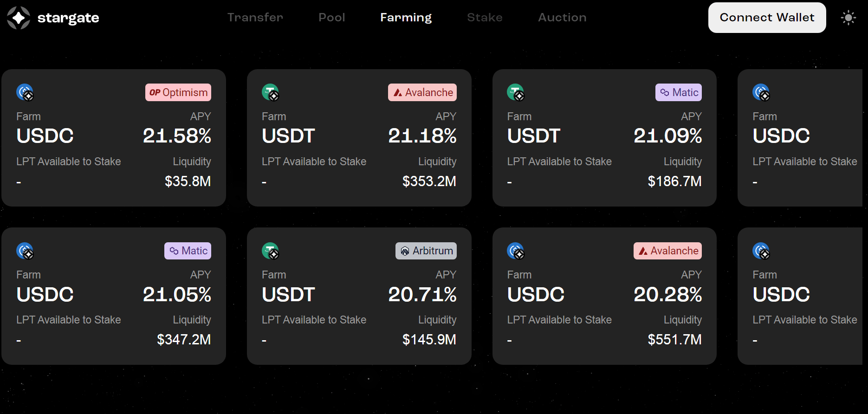868x414 pixels.
Task: Go to the Stake page
Action: pos(485,17)
